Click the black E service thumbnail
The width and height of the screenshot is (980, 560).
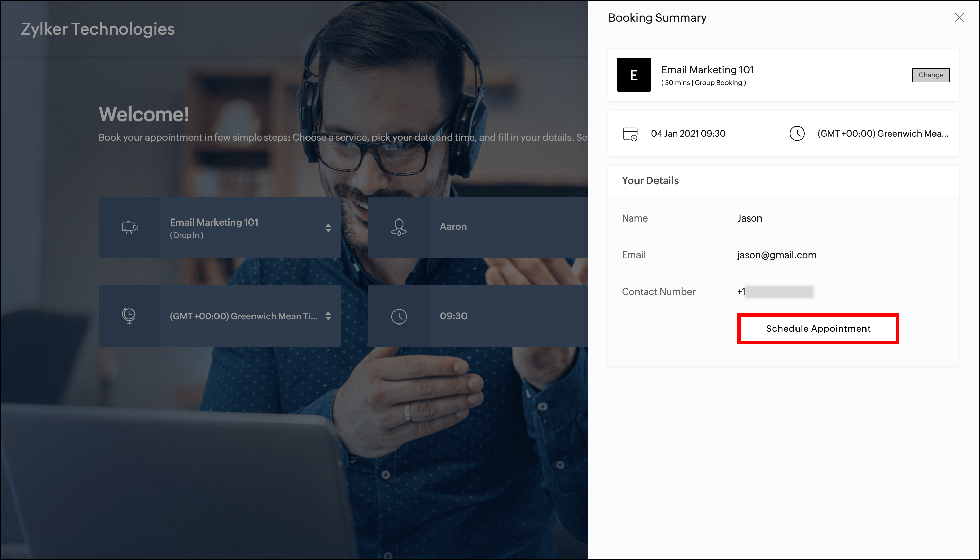click(633, 75)
